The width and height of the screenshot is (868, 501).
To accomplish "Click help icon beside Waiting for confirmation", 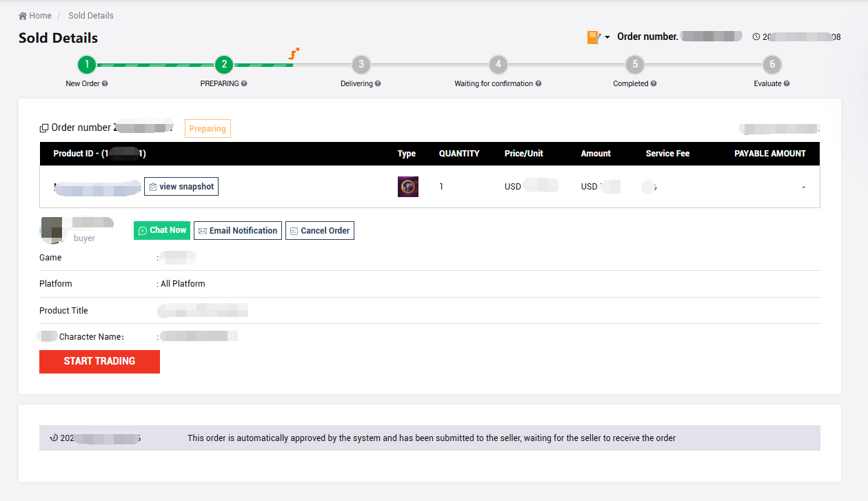I will (538, 84).
